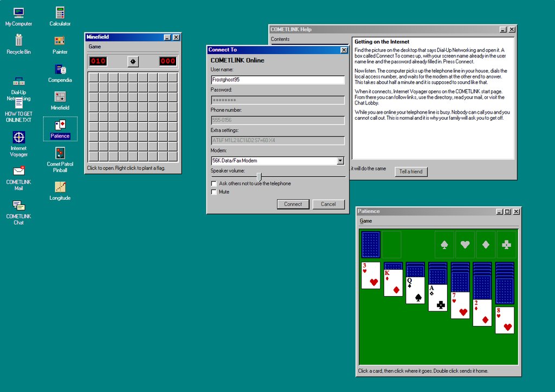
Task: Select the Minefield desktop icon
Action: click(x=60, y=101)
